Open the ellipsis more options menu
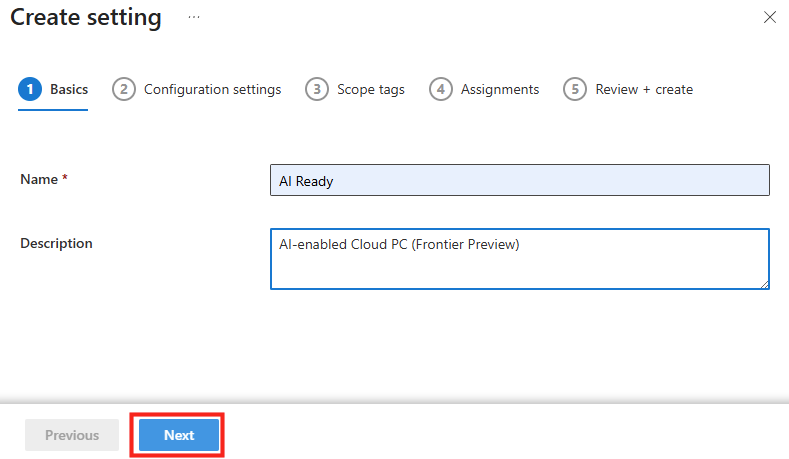Image resolution: width=789 pixels, height=459 pixels. pyautogui.click(x=194, y=17)
